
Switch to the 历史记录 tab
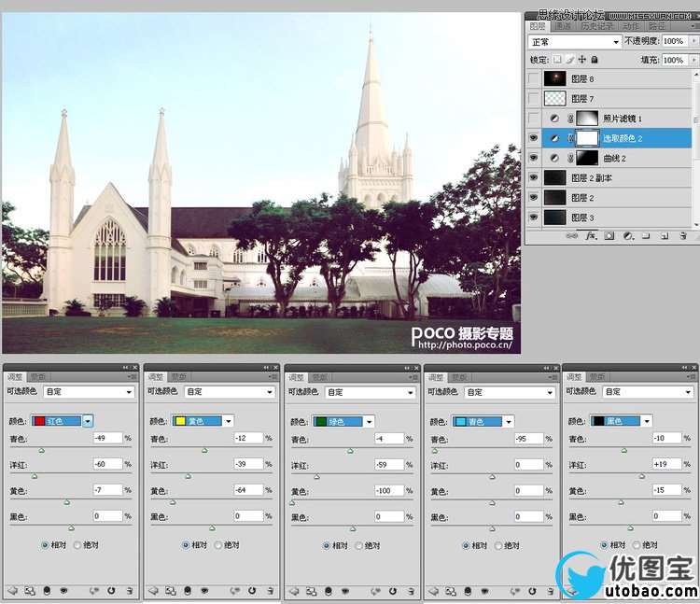point(596,27)
